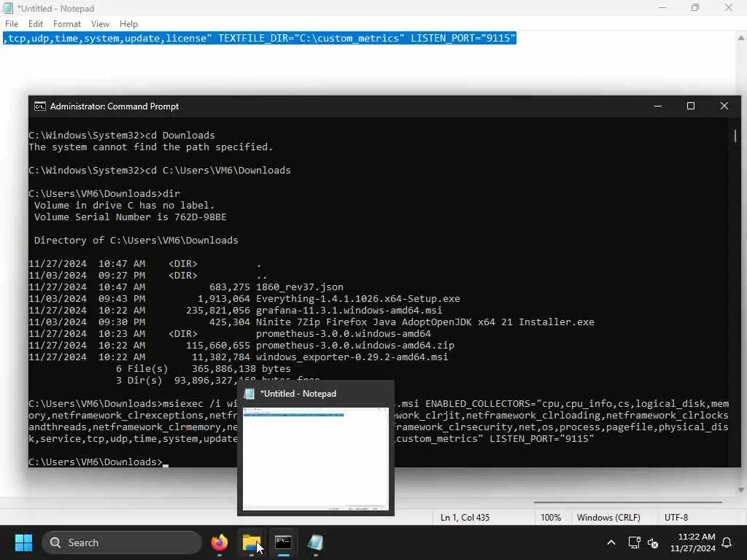Click '1860_rev37.json' in the dir listing
Screen dimensions: 747x560
(300, 287)
